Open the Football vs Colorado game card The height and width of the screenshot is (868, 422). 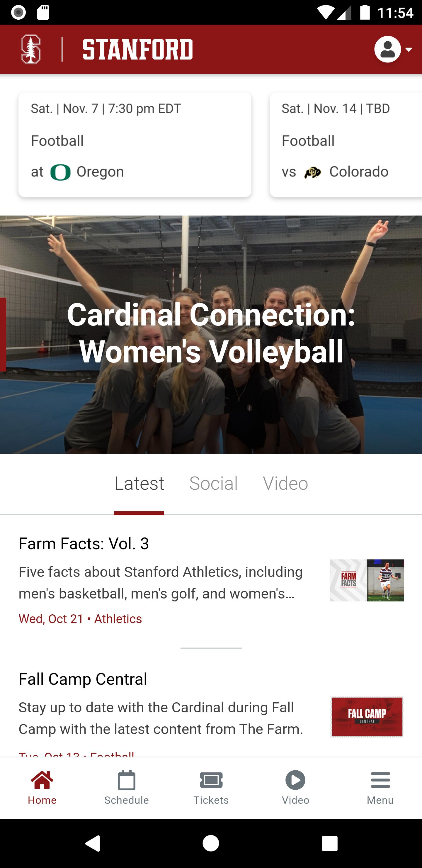tap(346, 145)
